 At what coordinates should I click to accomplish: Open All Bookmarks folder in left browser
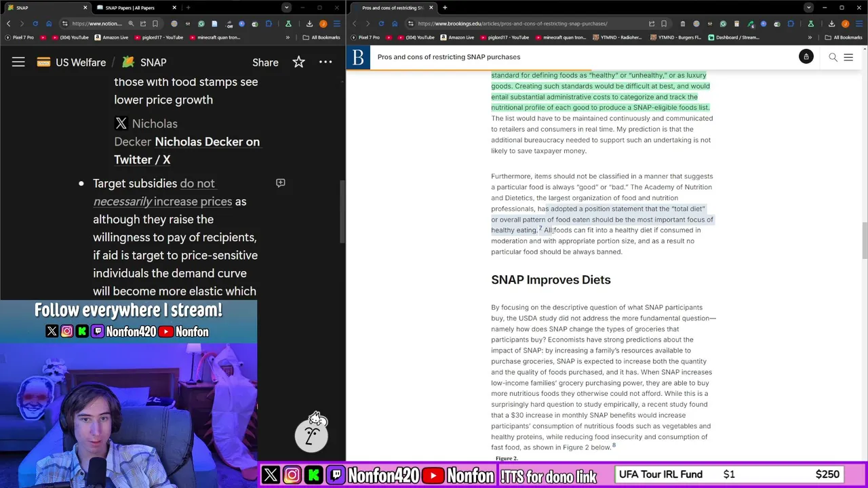(x=321, y=37)
